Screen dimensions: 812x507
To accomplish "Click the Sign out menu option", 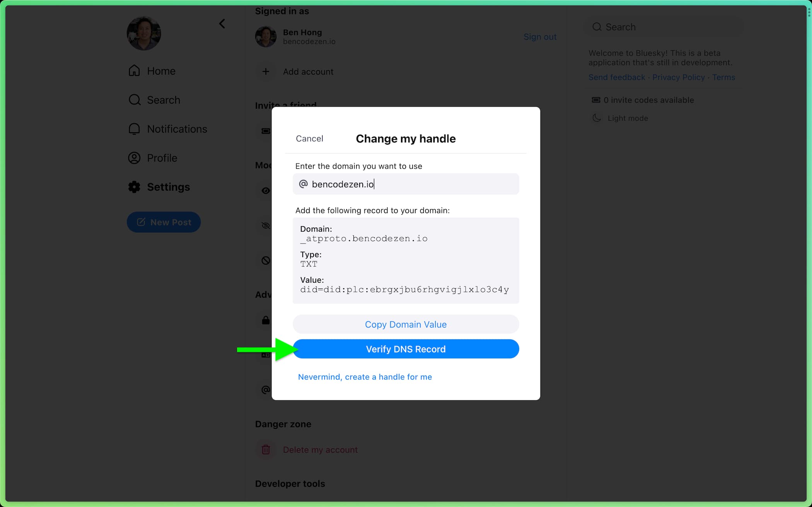I will 539,36.
